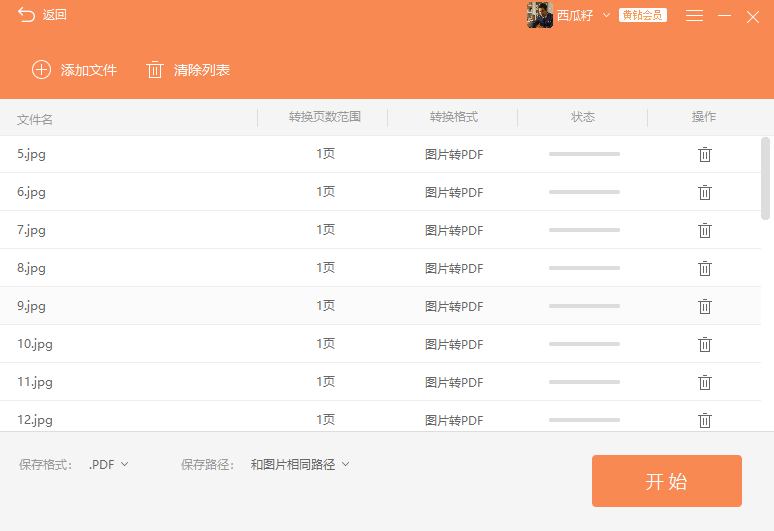The image size is (774, 531).
Task: Click the 开始 start button
Action: 666,481
